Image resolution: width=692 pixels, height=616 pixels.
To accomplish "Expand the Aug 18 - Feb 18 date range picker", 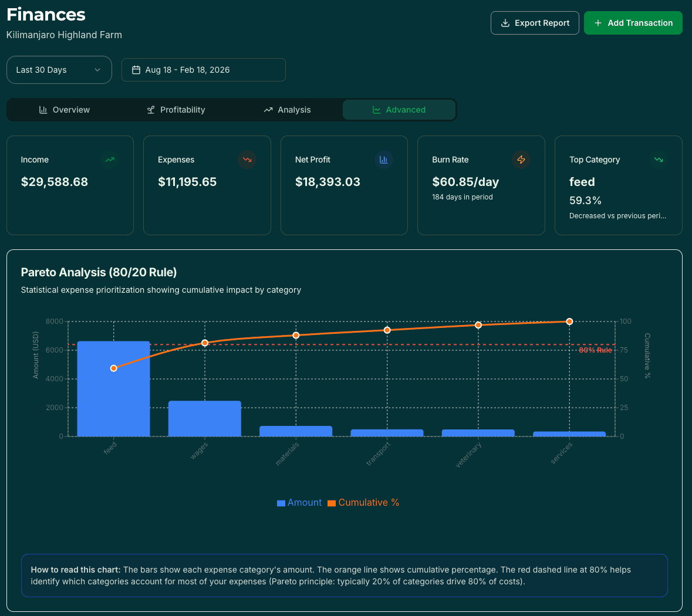I will [x=203, y=70].
